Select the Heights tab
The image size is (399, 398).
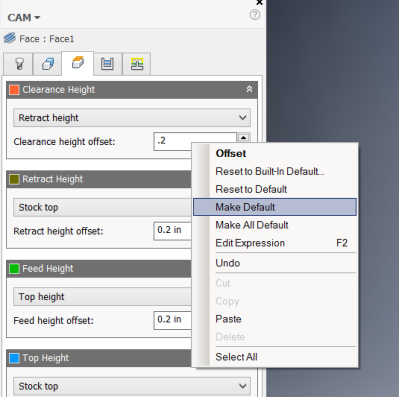point(78,63)
